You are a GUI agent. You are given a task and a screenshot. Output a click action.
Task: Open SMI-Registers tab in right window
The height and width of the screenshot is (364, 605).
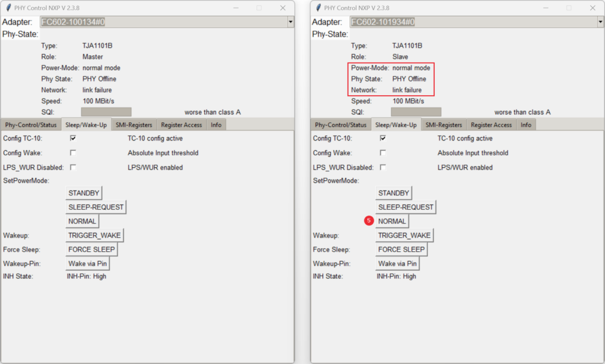pyautogui.click(x=444, y=125)
